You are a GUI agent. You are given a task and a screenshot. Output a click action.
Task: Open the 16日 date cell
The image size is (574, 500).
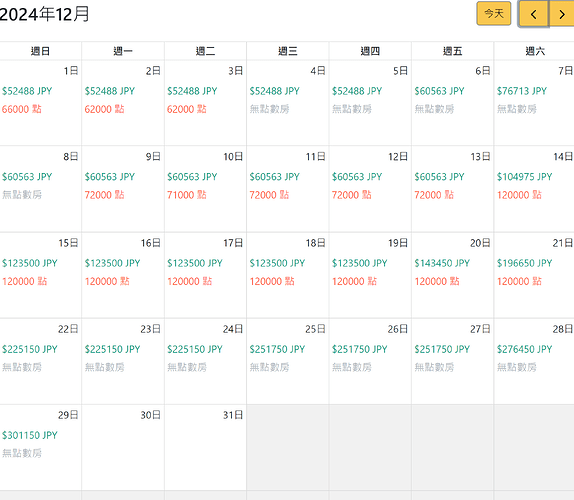pyautogui.click(x=123, y=275)
